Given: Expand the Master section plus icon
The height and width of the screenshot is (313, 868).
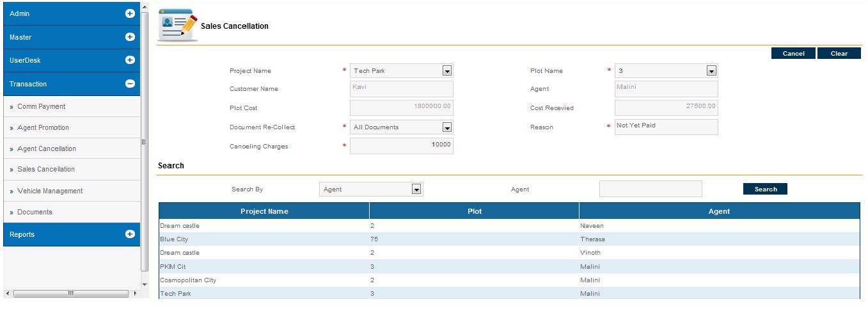Looking at the screenshot, I should point(130,37).
